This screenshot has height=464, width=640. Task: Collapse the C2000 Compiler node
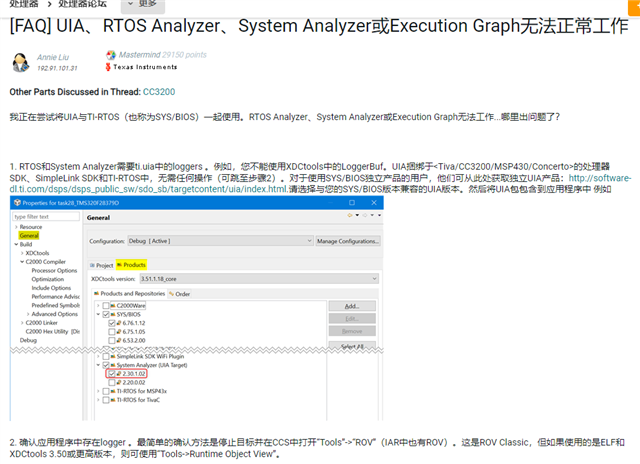pos(22,262)
